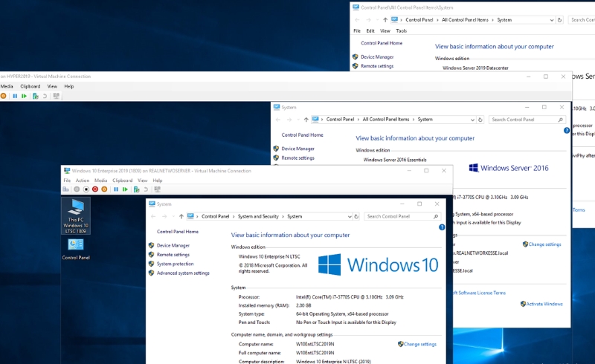Click Checkpoint icon in Windows 10 VM toolbar
This screenshot has height=364, width=595.
pyautogui.click(x=137, y=189)
